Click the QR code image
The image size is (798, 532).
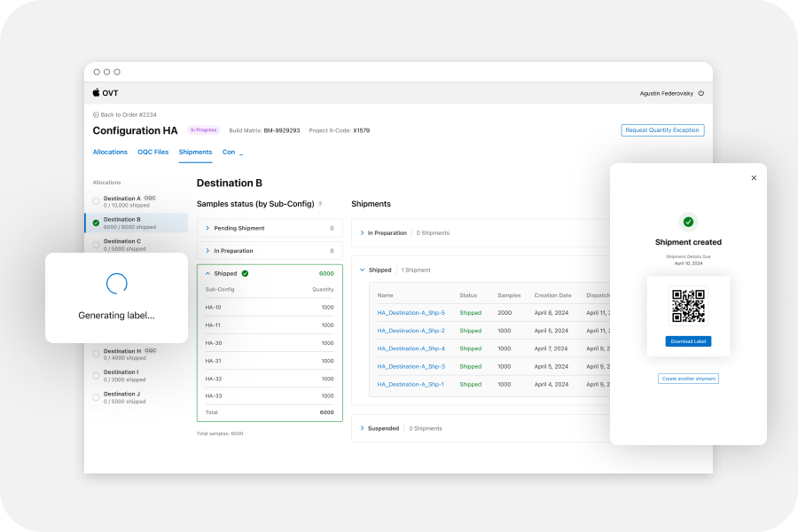click(688, 306)
